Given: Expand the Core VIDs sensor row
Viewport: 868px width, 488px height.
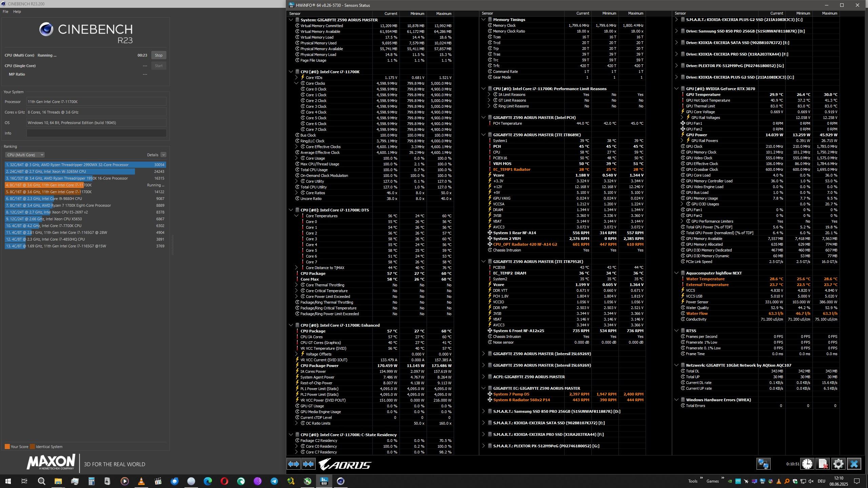Looking at the screenshot, I should pyautogui.click(x=296, y=78).
